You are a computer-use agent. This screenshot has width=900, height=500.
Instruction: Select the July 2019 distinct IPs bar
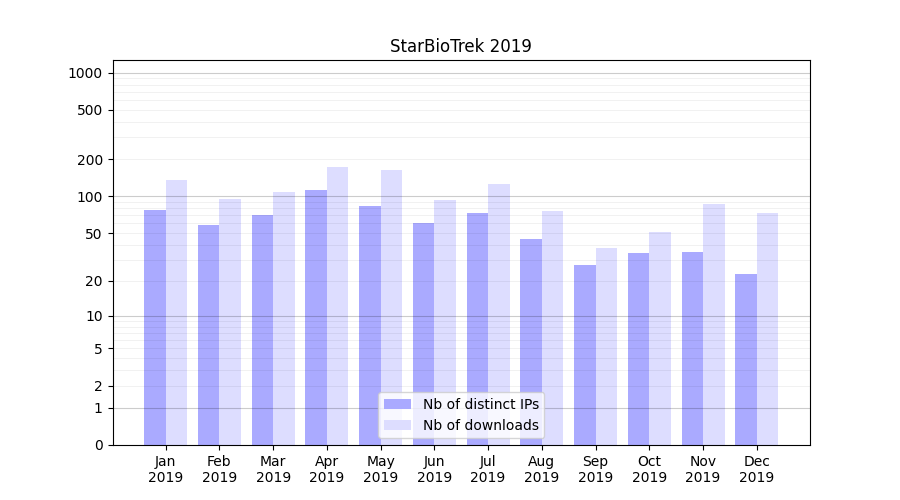477,328
